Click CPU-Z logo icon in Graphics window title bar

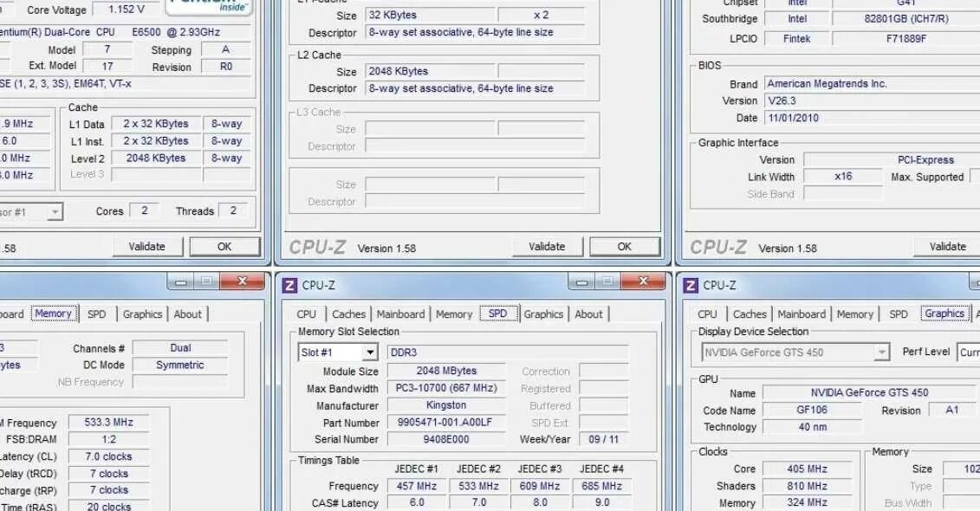[690, 286]
